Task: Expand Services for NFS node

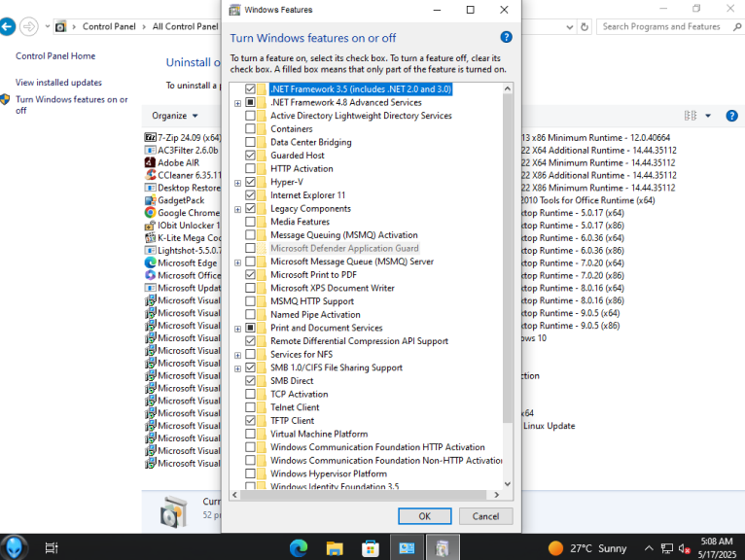Action: pyautogui.click(x=237, y=355)
